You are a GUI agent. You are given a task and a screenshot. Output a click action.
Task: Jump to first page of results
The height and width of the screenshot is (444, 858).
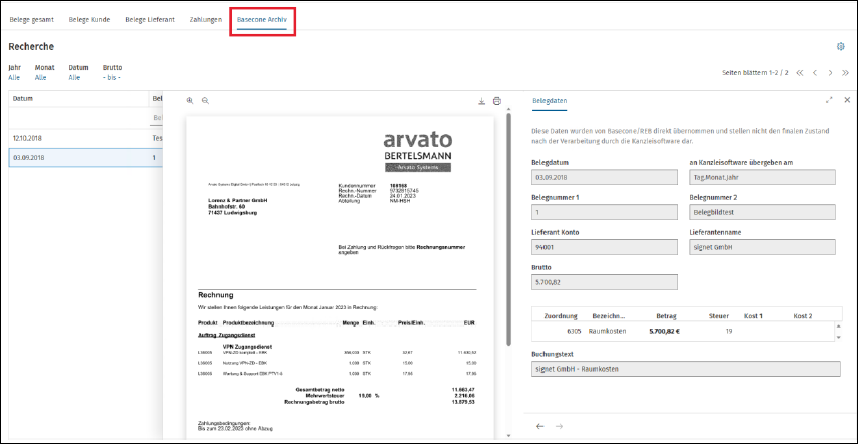click(x=799, y=73)
